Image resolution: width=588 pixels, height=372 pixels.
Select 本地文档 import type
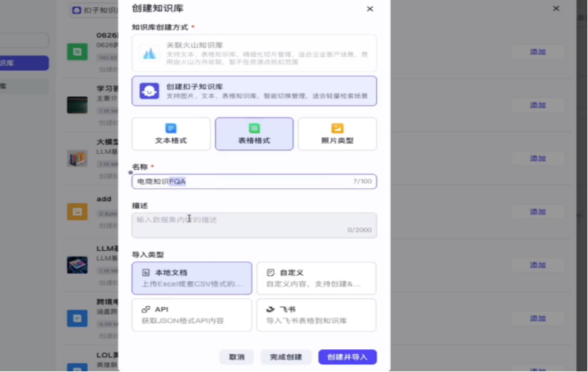pyautogui.click(x=191, y=278)
